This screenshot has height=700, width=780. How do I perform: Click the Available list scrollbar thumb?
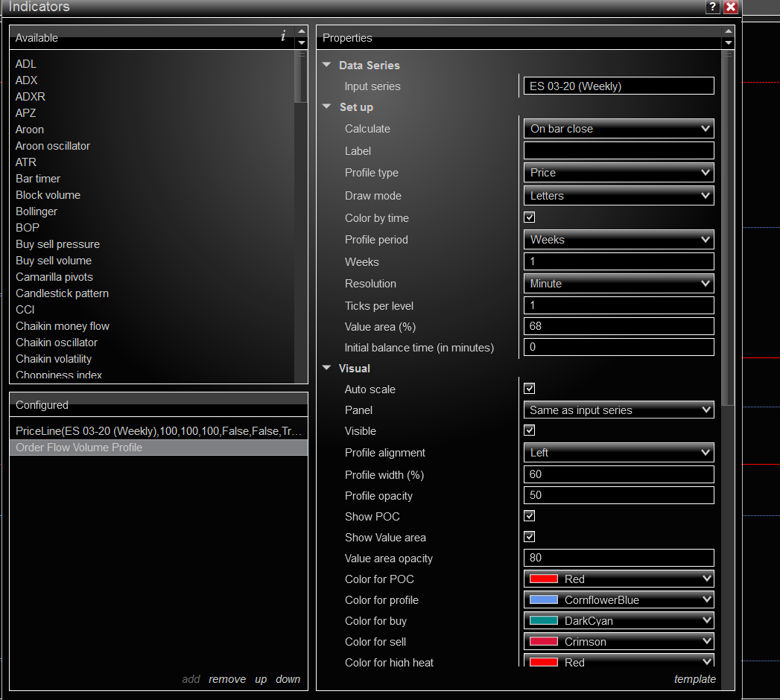click(301, 77)
